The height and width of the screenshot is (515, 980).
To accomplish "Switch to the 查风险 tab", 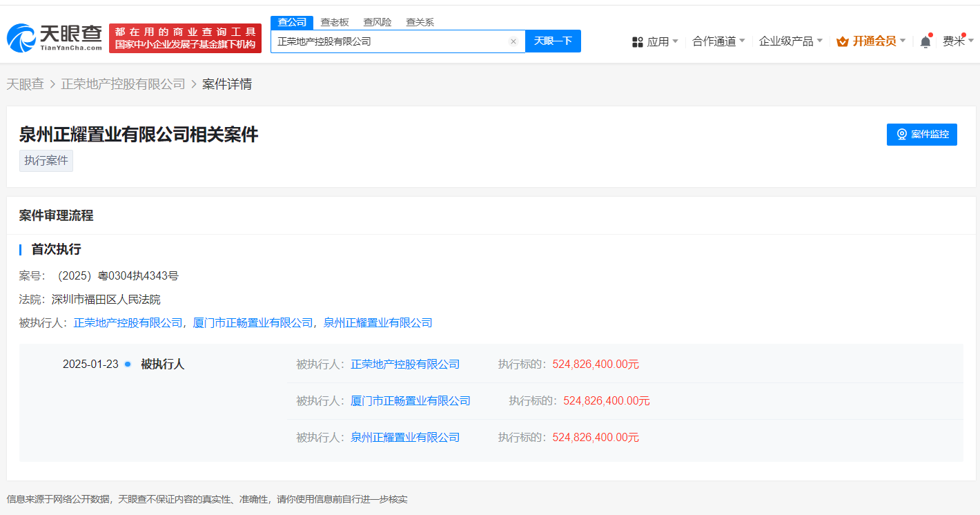I will (378, 22).
